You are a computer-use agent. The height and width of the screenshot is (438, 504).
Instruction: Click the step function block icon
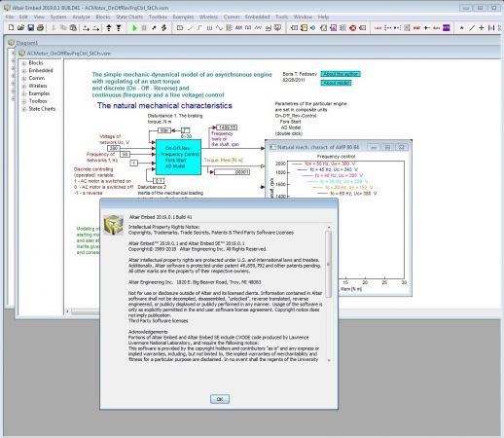pyautogui.click(x=199, y=28)
